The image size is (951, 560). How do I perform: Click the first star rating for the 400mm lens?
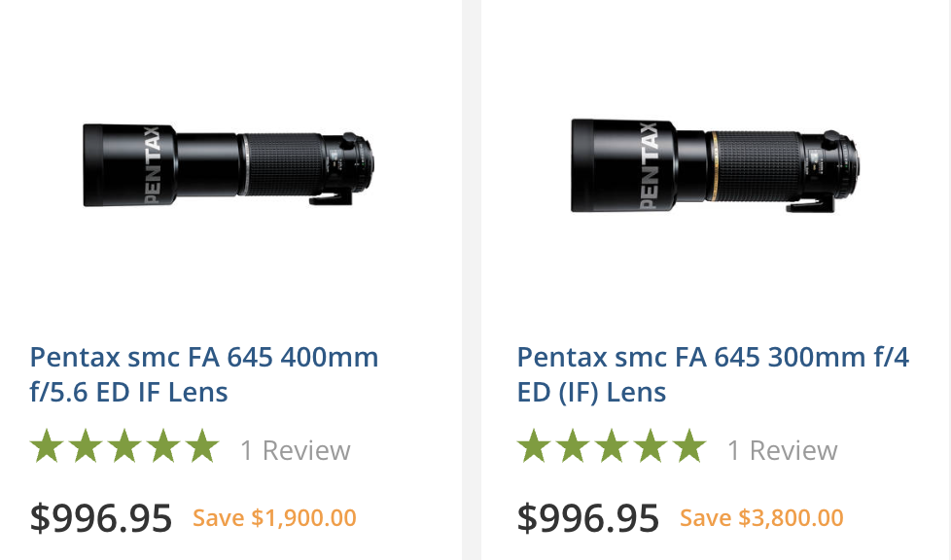point(48,448)
